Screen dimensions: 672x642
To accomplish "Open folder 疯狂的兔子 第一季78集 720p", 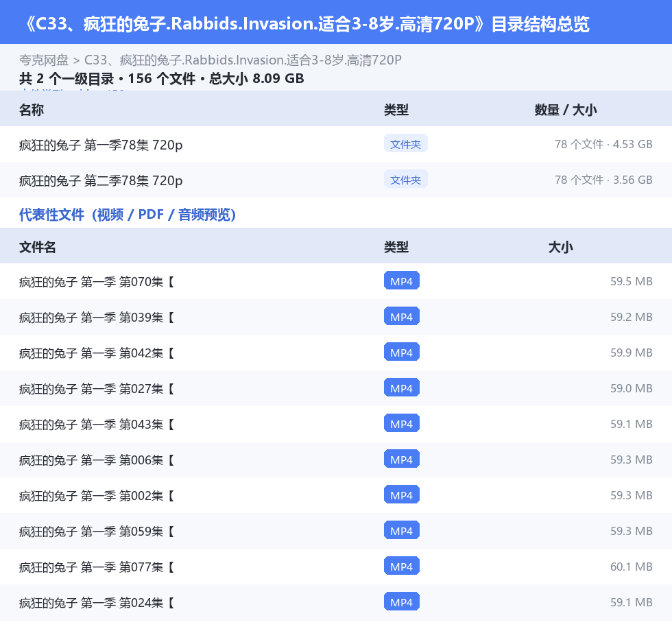I will tap(101, 145).
